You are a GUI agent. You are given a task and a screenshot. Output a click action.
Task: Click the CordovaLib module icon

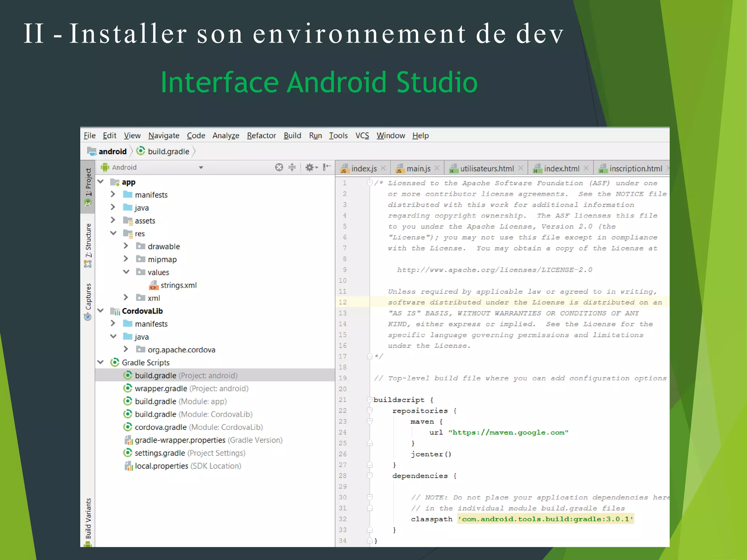[x=115, y=311]
